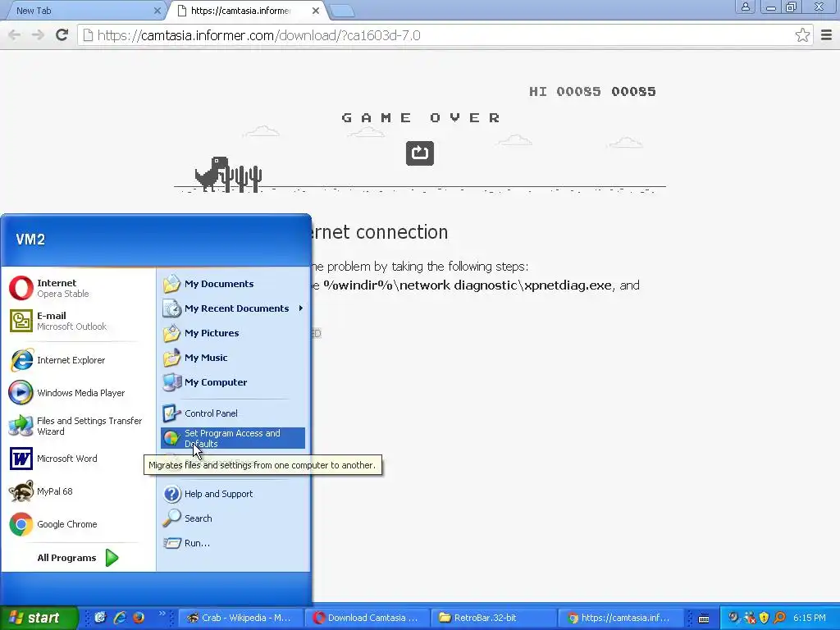Click Internet Explorer quick launch icon
The width and height of the screenshot is (840, 630).
pos(120,618)
